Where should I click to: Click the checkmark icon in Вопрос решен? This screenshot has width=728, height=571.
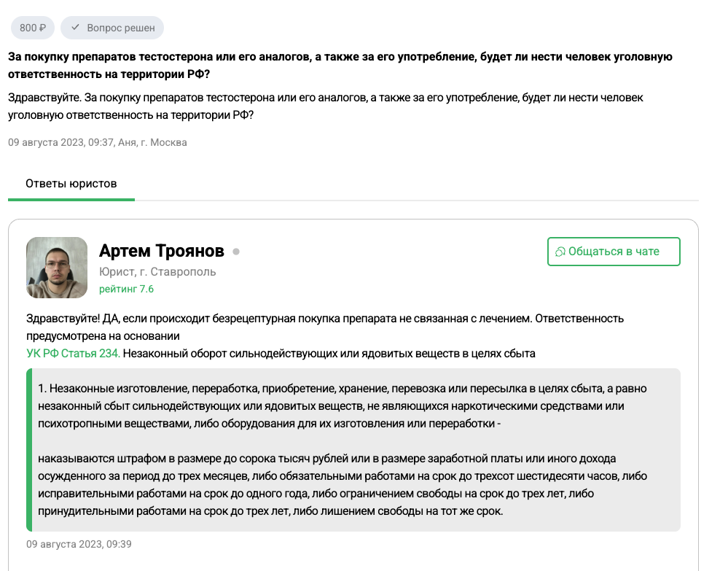[x=75, y=28]
